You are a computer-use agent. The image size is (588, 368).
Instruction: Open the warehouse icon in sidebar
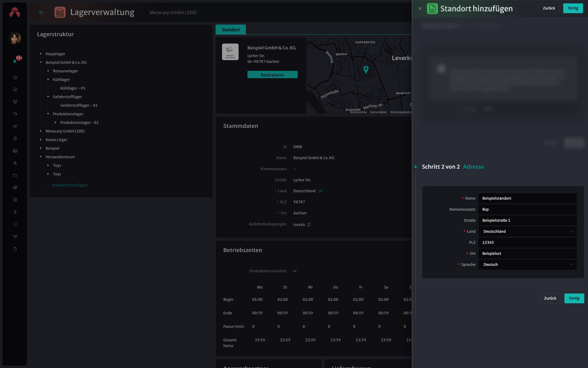tap(15, 151)
